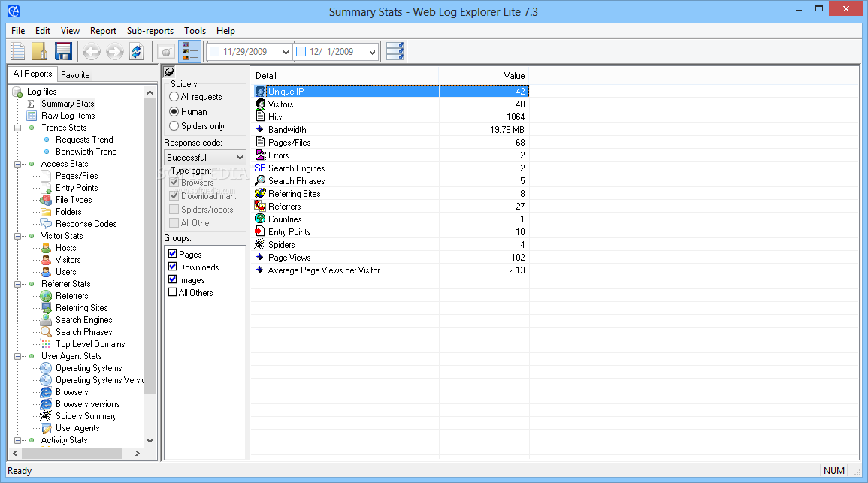868x483 pixels.
Task: Click the Spiders row icon in table
Action: [260, 244]
